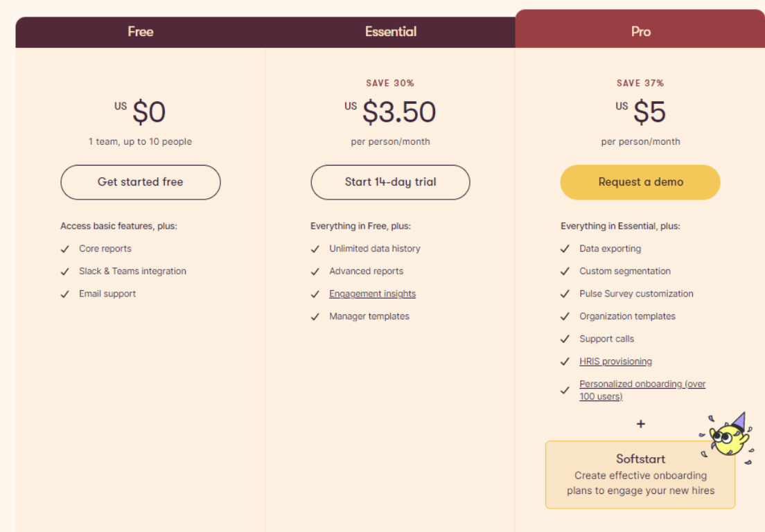Select the Essential plan header
765x532 pixels.
pyautogui.click(x=390, y=32)
